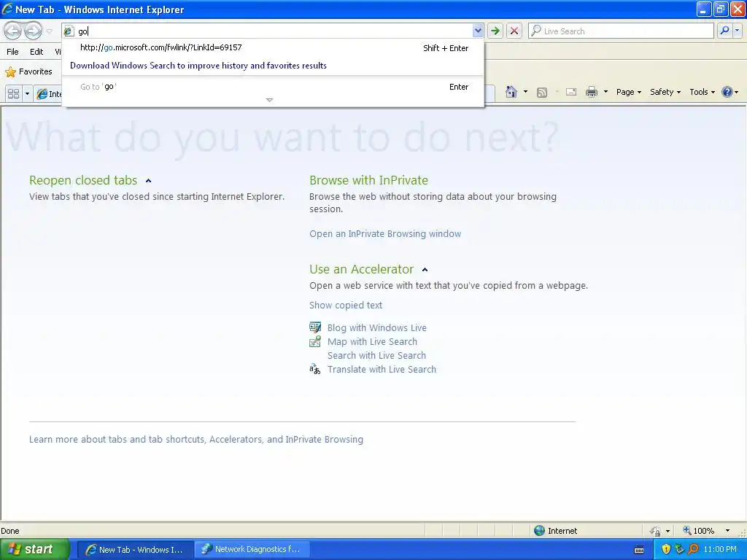The image size is (747, 560).
Task: Open the Home button dropdown arrow
Action: tap(525, 92)
